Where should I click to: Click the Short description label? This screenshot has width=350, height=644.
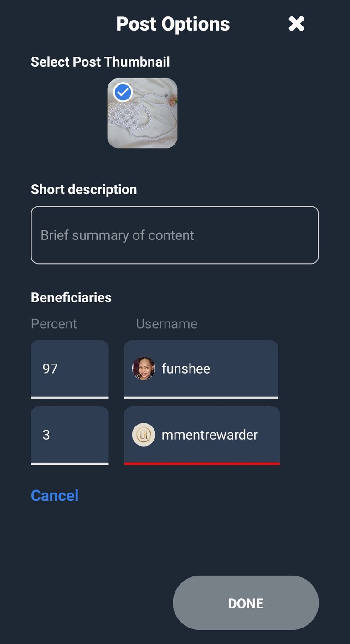84,190
